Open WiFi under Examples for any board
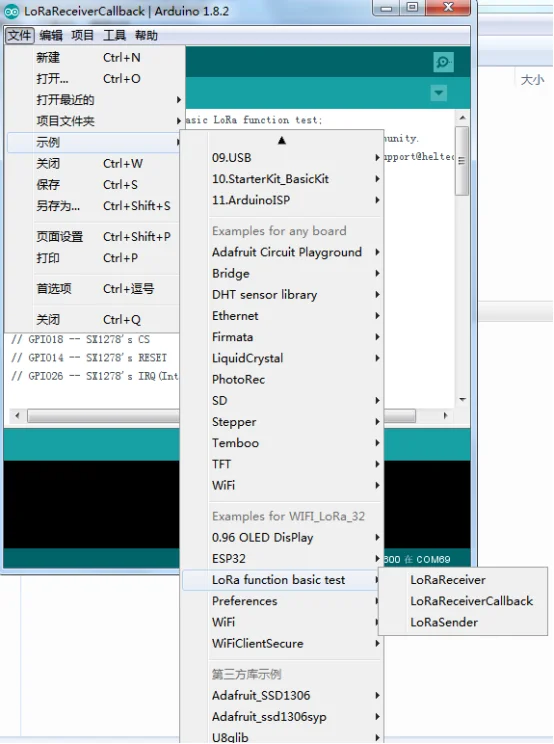The width and height of the screenshot is (554, 744). coord(282,485)
